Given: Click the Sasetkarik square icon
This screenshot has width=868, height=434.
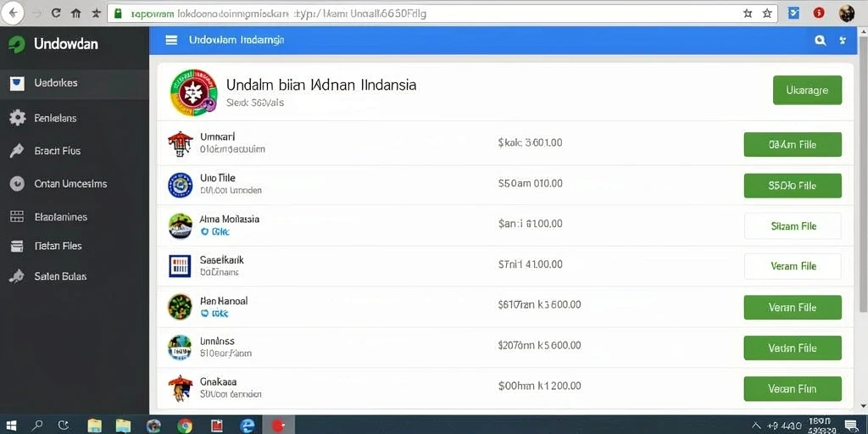Looking at the screenshot, I should click(x=180, y=266).
